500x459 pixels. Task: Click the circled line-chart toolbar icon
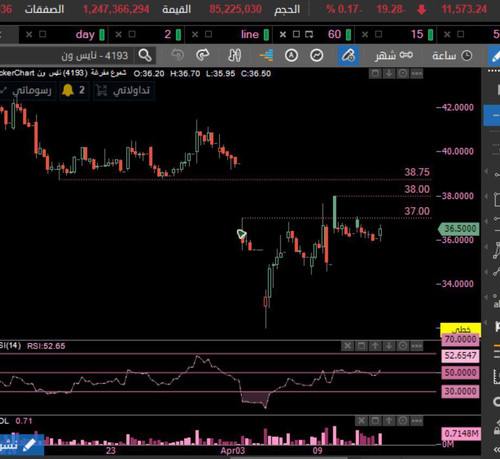click(316, 55)
